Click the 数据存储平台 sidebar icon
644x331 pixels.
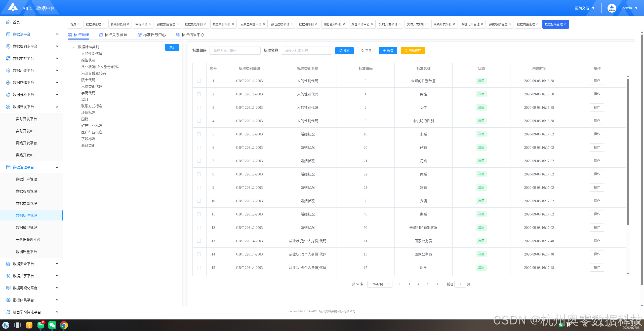click(x=8, y=83)
